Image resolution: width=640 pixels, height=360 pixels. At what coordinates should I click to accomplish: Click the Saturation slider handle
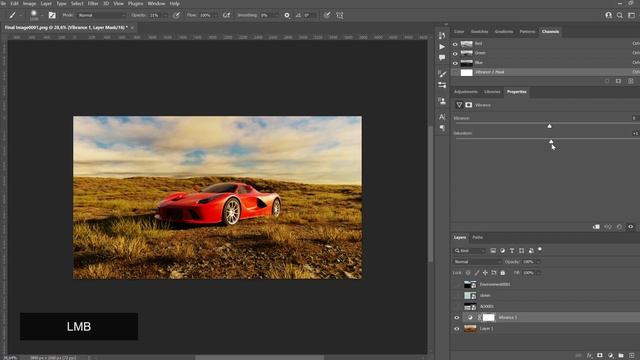551,141
